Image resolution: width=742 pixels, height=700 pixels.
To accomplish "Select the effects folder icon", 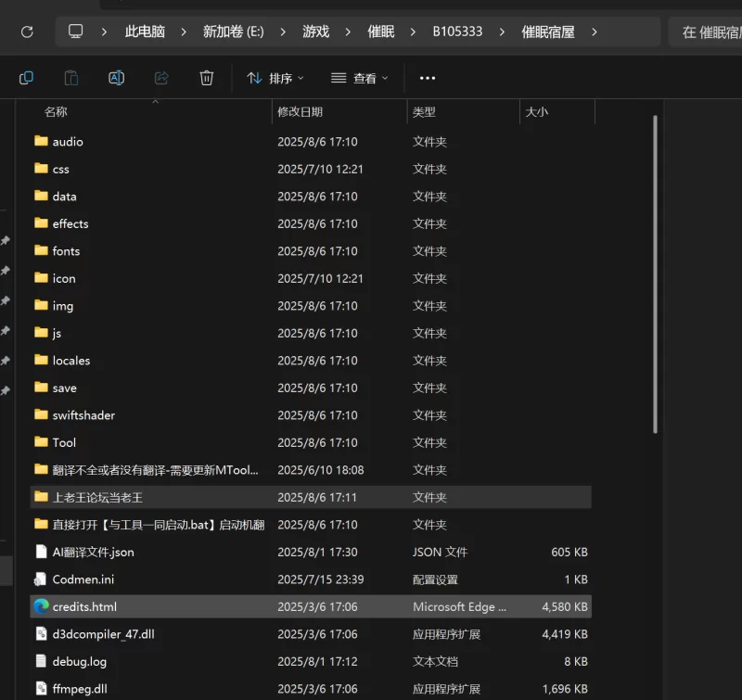I will 41,223.
